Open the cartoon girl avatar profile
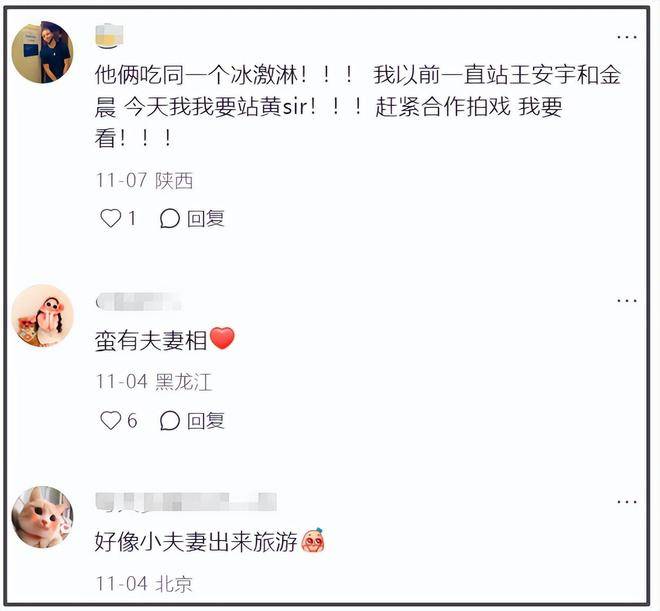The height and width of the screenshot is (611, 660). point(42,316)
